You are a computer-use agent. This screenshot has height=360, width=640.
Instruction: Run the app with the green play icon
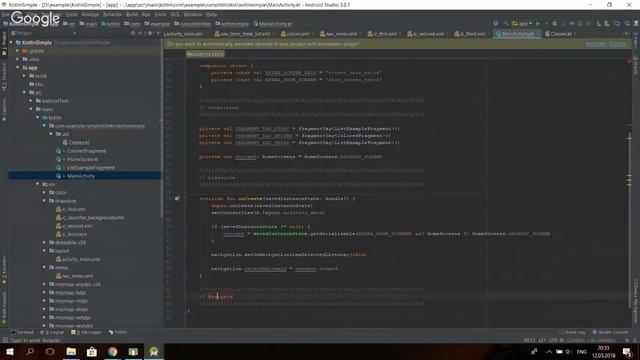point(538,24)
